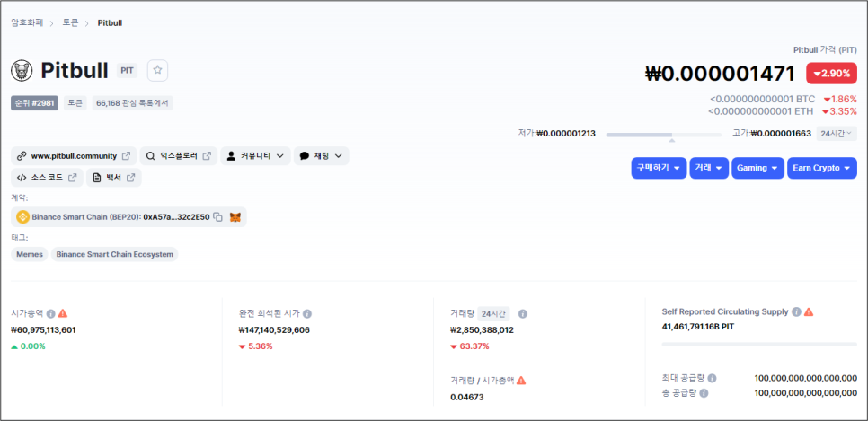This screenshot has height=421, width=868.
Task: Open the 24시간 selector beside 거래량
Action: pyautogui.click(x=494, y=313)
